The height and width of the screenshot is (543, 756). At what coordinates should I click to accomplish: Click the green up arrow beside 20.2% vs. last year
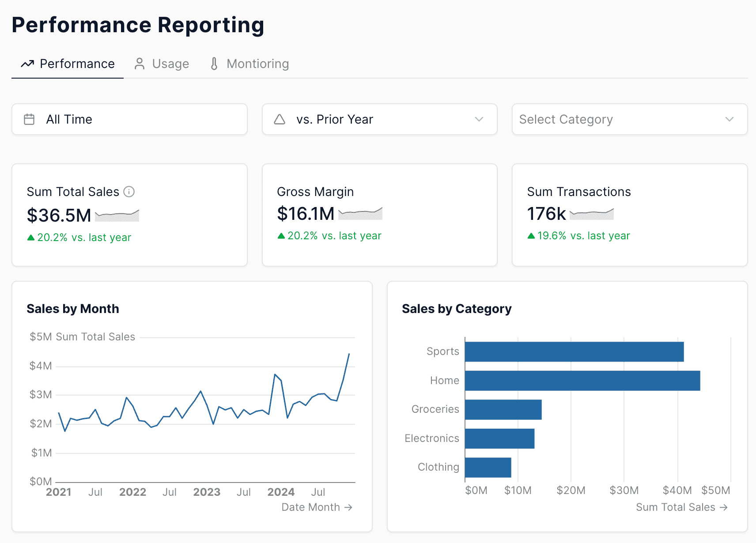(30, 237)
